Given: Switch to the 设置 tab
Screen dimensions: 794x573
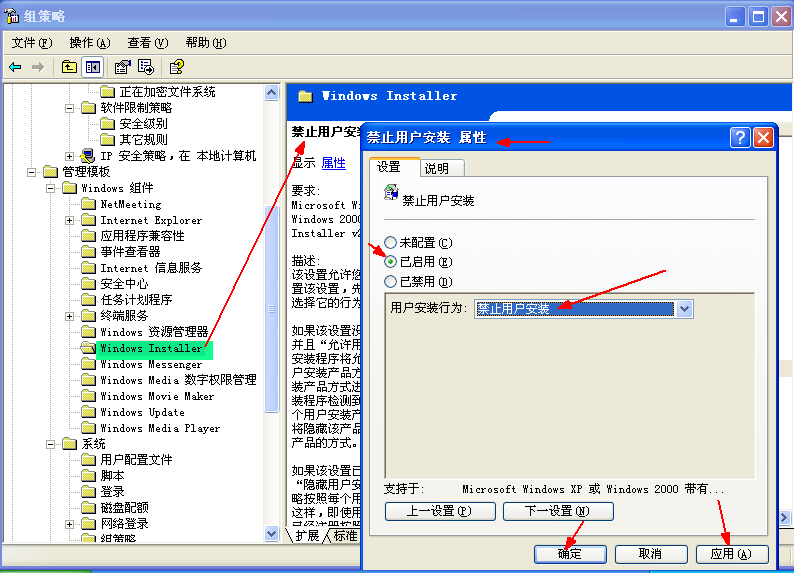Looking at the screenshot, I should pyautogui.click(x=394, y=167).
